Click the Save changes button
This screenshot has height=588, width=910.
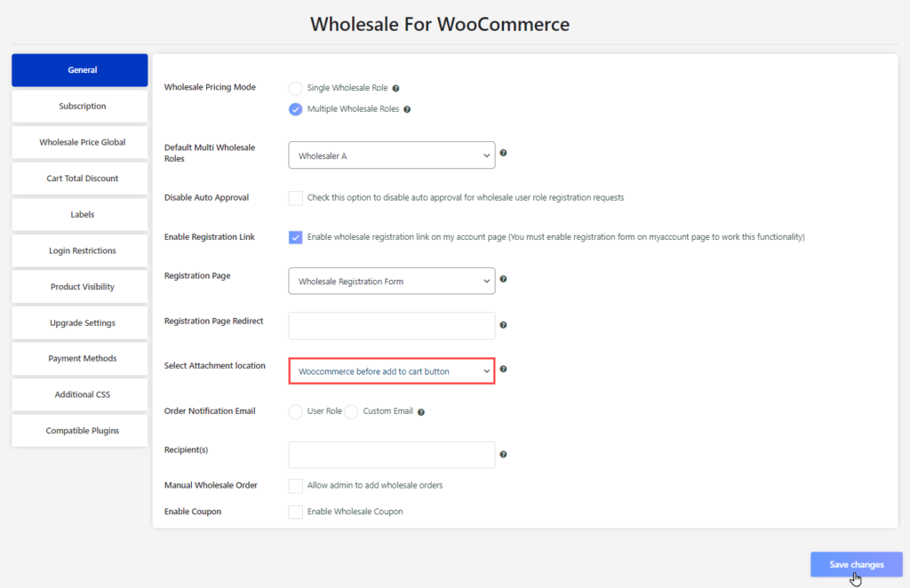857,564
